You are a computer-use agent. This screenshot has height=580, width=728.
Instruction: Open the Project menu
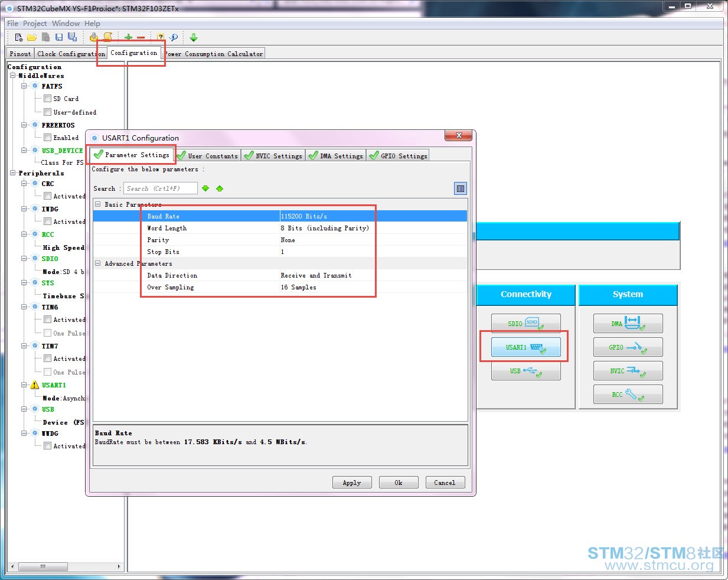(35, 24)
